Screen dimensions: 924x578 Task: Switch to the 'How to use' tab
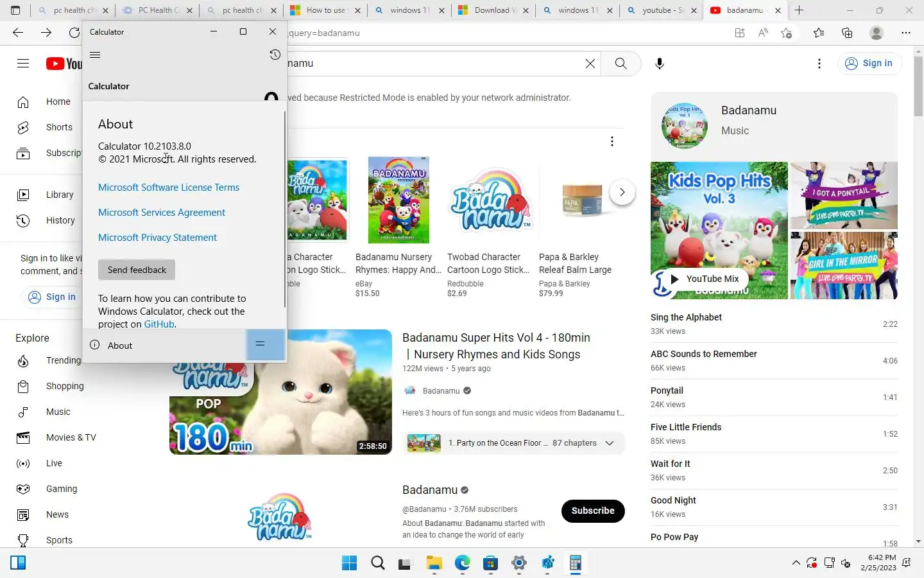point(325,10)
